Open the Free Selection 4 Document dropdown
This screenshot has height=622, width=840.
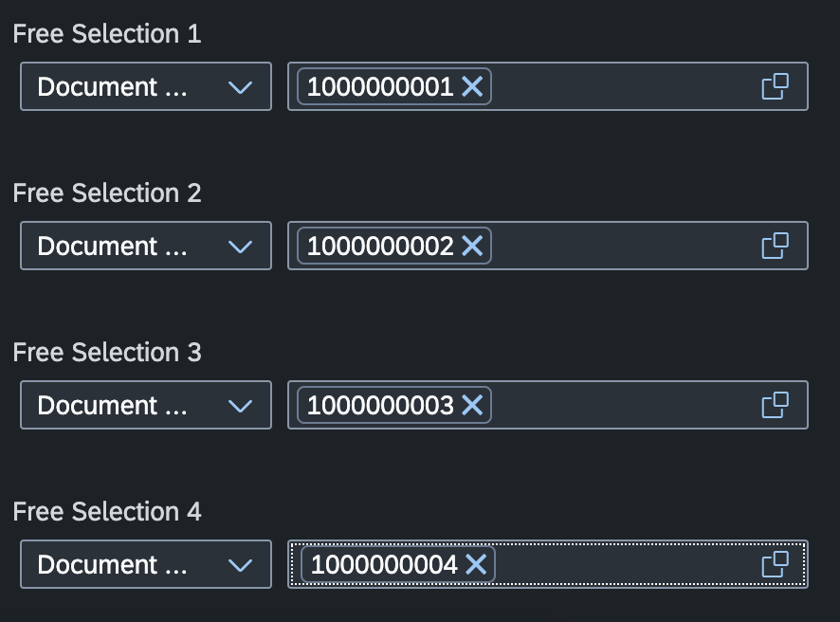[x=146, y=564]
